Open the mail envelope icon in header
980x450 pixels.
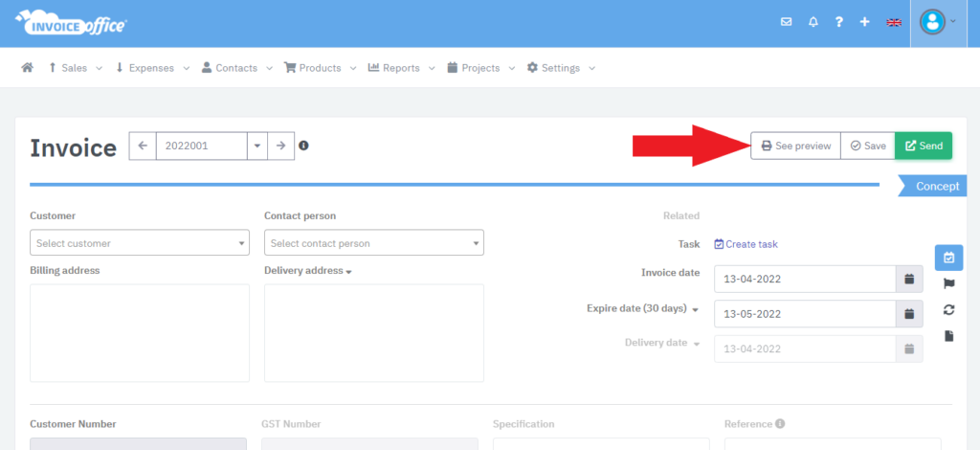click(x=787, y=22)
